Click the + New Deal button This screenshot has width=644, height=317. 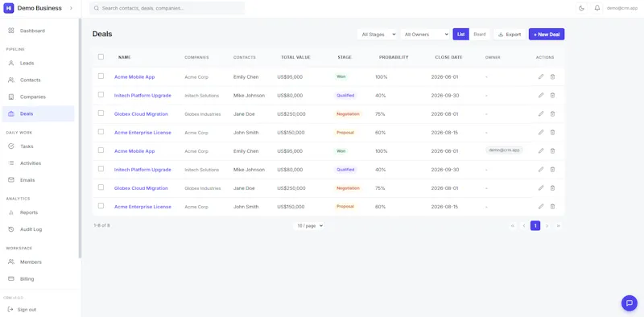coord(547,35)
